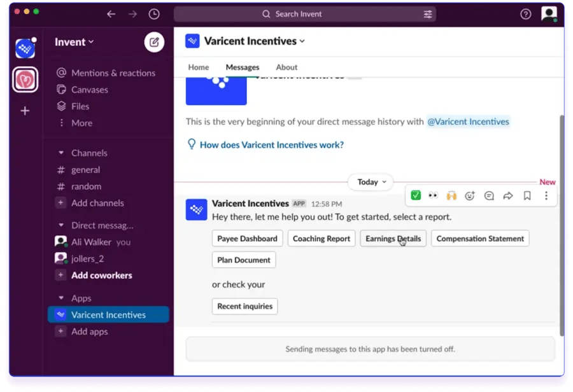573x392 pixels.
Task: Reply in thread using speech bubble icon
Action: (489, 195)
